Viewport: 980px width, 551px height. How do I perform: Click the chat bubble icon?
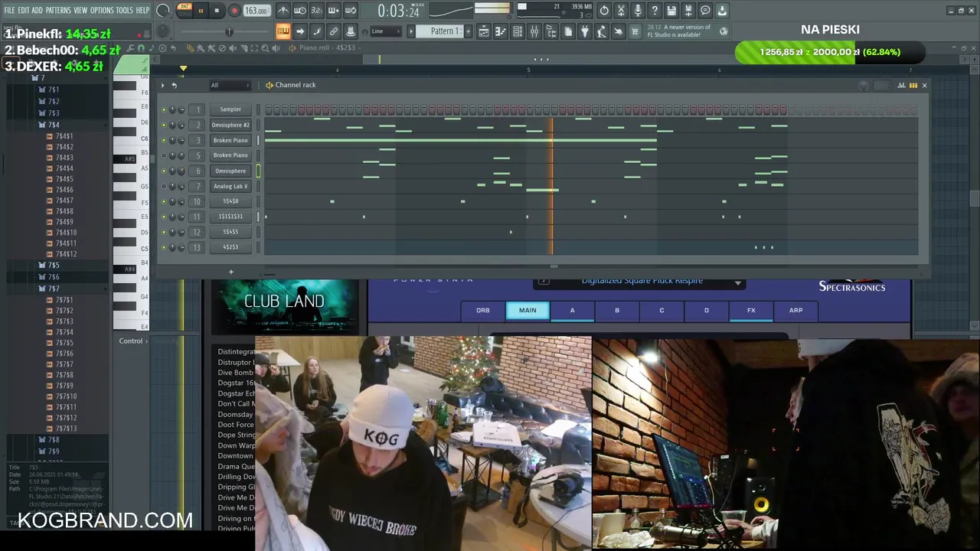tap(705, 11)
